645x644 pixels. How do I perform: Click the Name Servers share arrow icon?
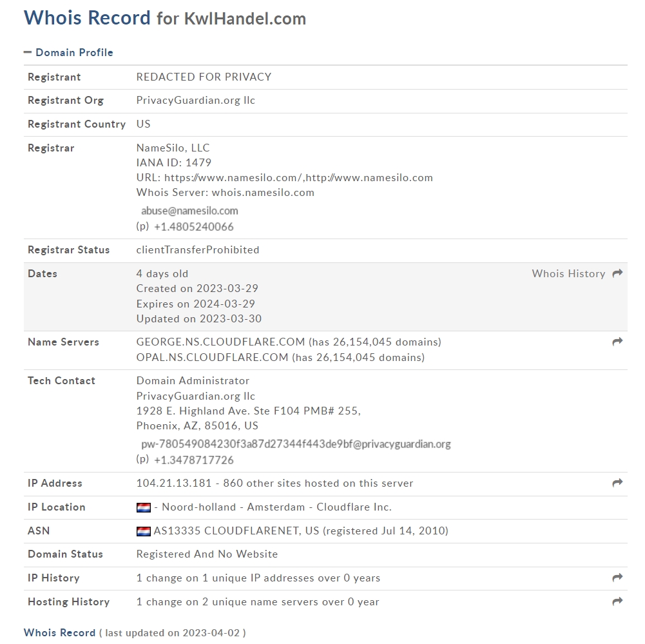(x=617, y=342)
